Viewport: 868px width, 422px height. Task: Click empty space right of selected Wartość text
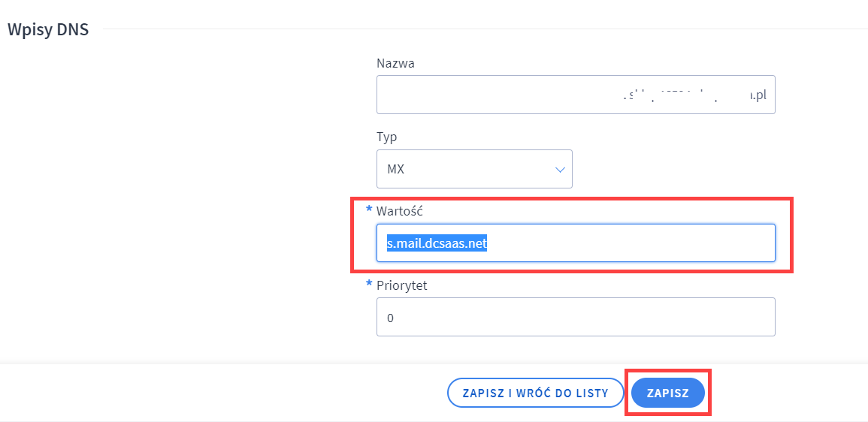[631, 243]
